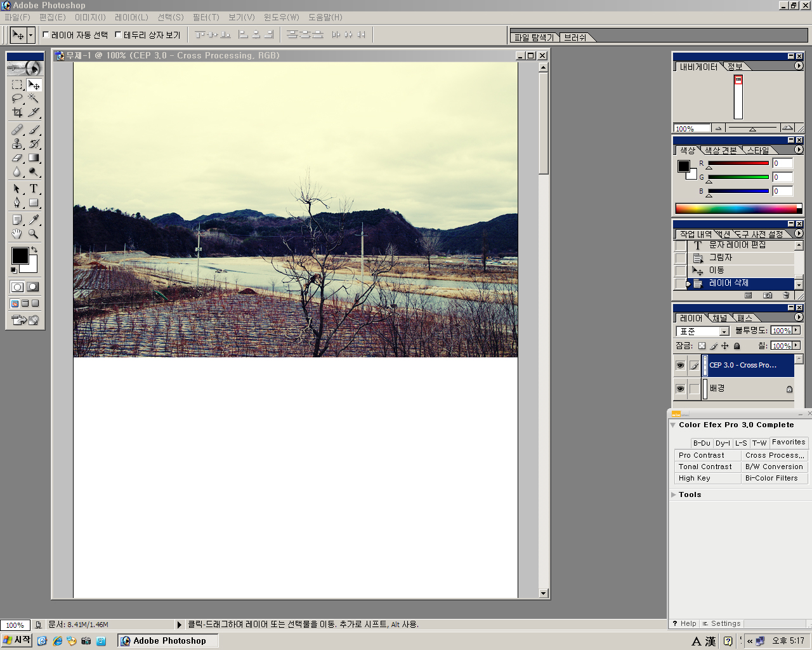Pick the Clone Stamp tool

tap(17, 143)
